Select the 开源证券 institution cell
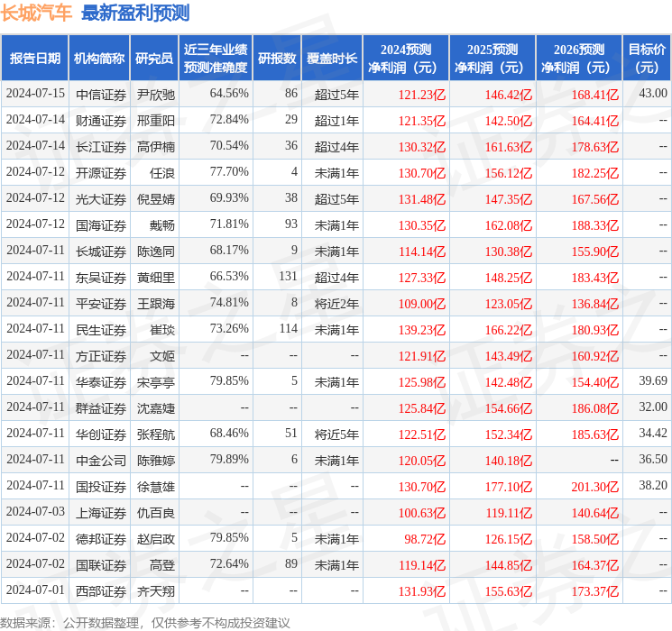The image size is (672, 631). [x=101, y=173]
